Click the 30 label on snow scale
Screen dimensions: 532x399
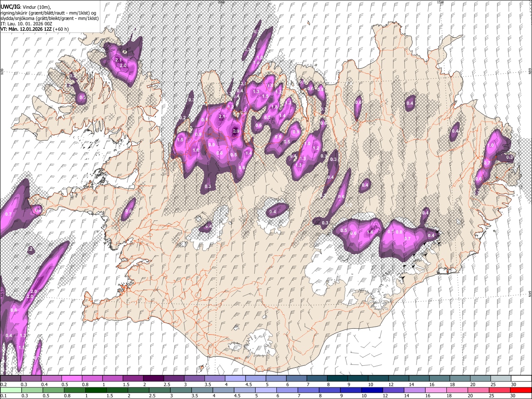(x=513, y=384)
